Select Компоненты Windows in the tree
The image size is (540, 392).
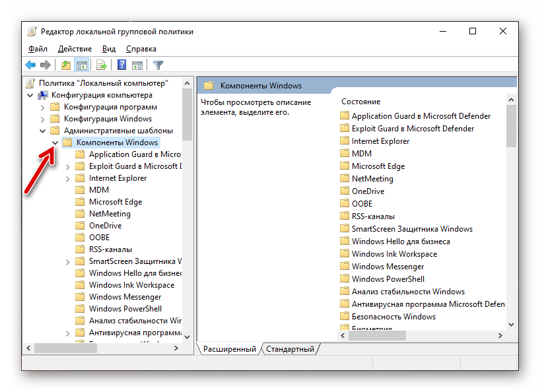(x=117, y=143)
